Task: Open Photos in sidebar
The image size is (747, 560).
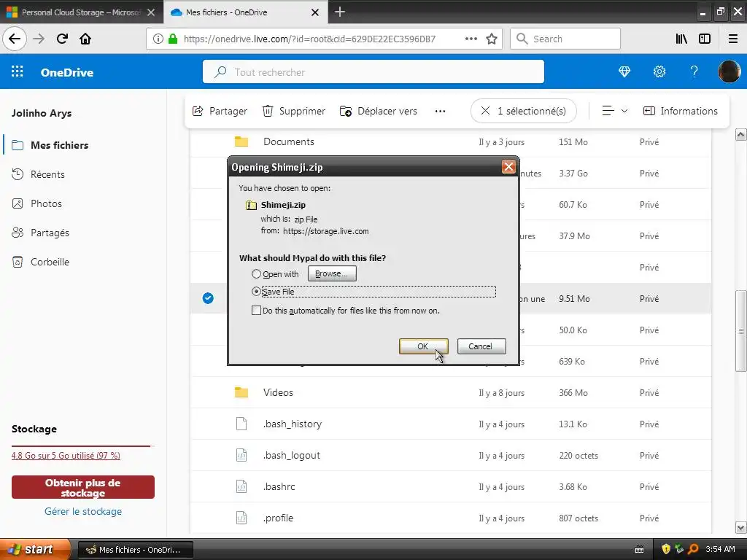Action: click(46, 203)
